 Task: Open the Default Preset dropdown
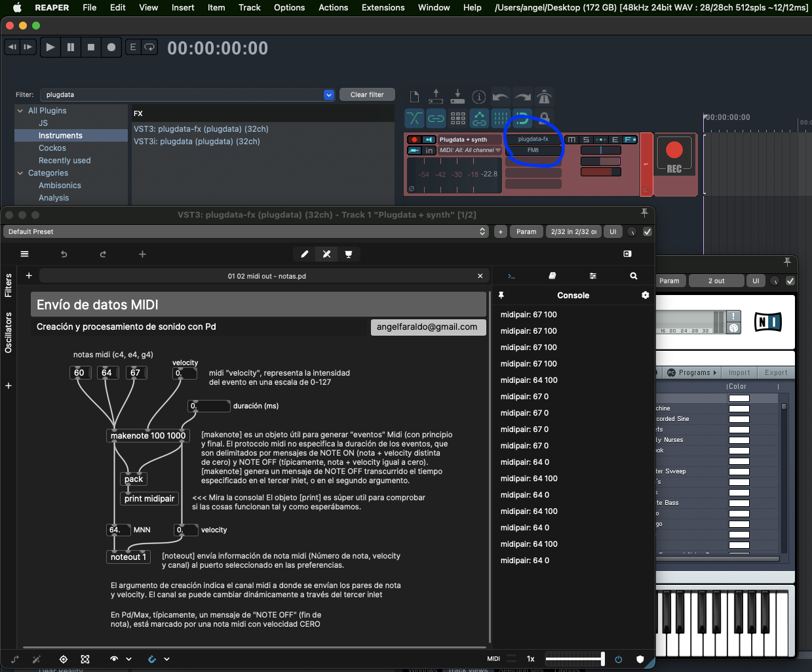click(246, 231)
